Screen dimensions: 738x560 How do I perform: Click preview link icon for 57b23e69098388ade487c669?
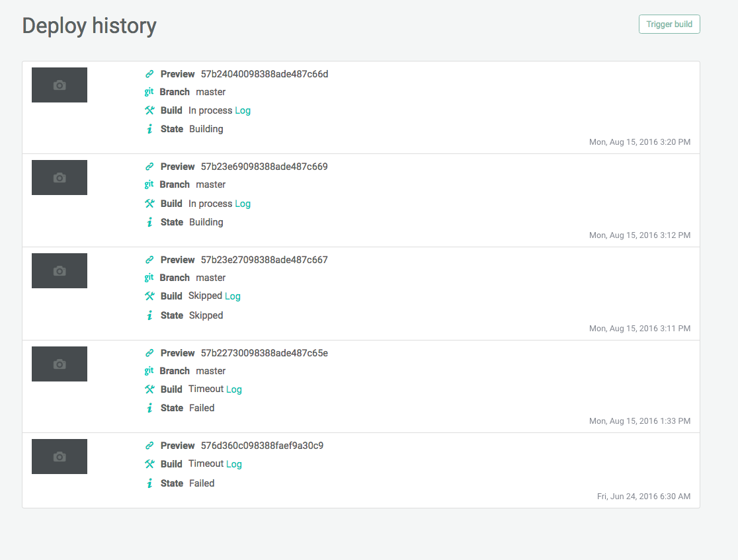point(149,167)
